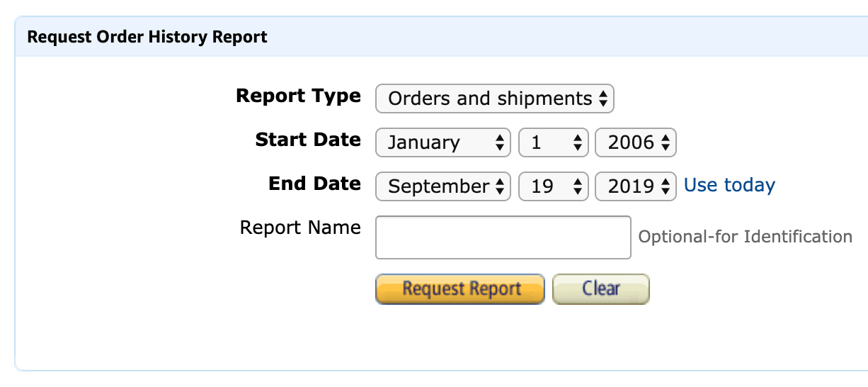Click the Request Order History Report header
This screenshot has height=387, width=868.
tap(147, 37)
